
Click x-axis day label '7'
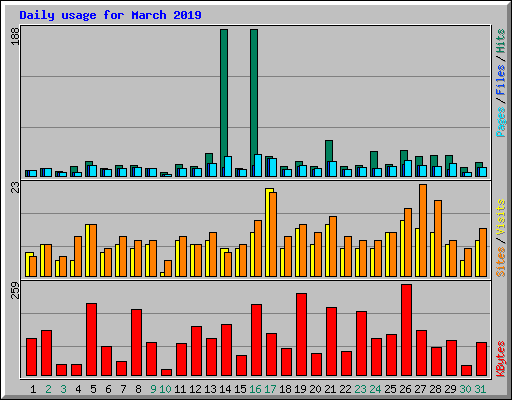[123, 389]
